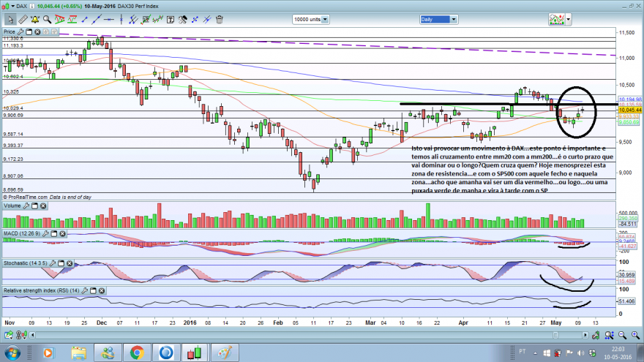Close the Volume indicator panel
644x362 pixels.
tap(43, 205)
